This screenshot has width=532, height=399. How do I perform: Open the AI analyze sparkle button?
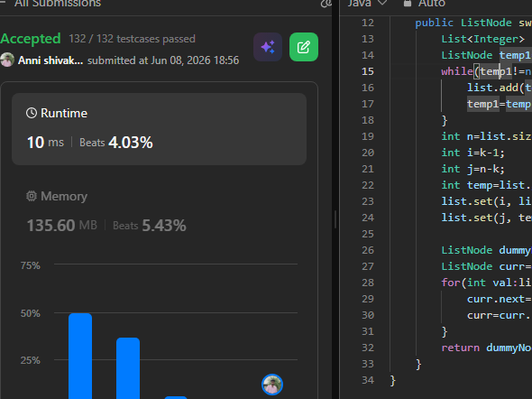click(268, 47)
